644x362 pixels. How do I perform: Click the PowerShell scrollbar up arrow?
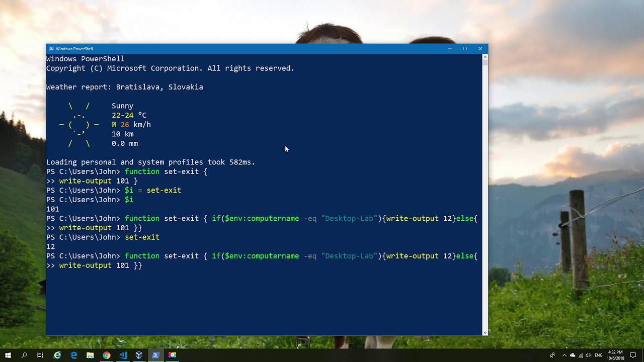485,57
